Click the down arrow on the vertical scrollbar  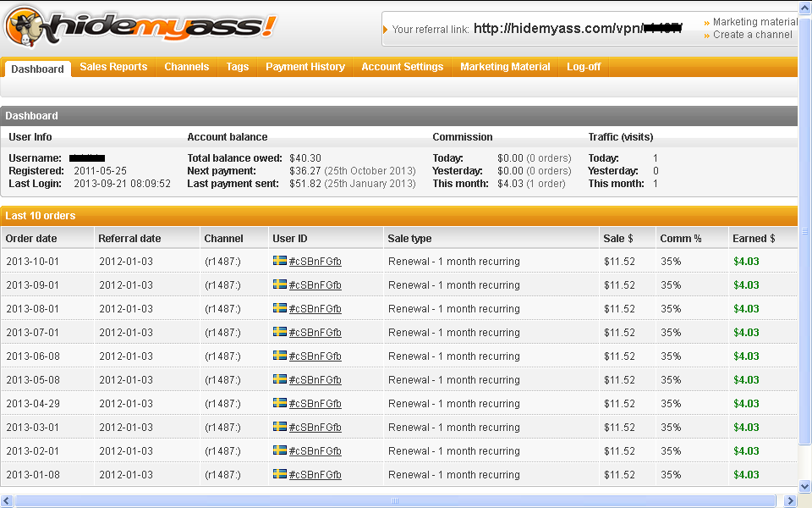click(x=804, y=487)
